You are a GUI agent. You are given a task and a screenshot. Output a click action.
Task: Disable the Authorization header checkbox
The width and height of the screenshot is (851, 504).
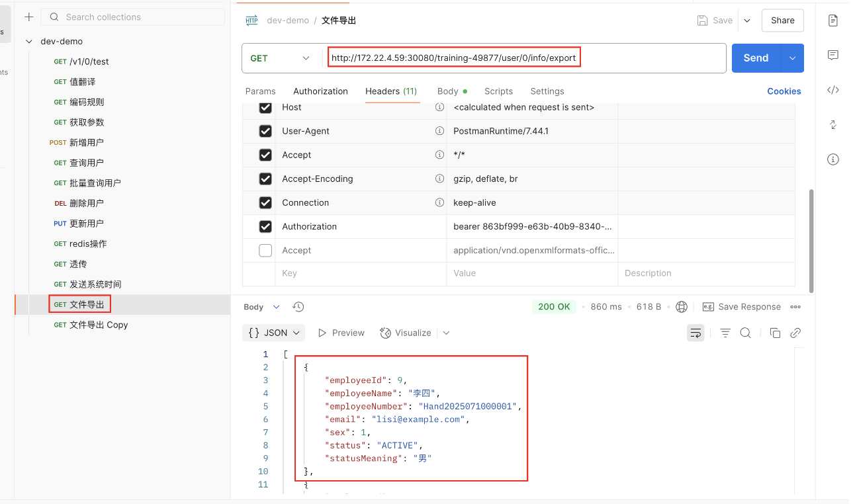(265, 226)
